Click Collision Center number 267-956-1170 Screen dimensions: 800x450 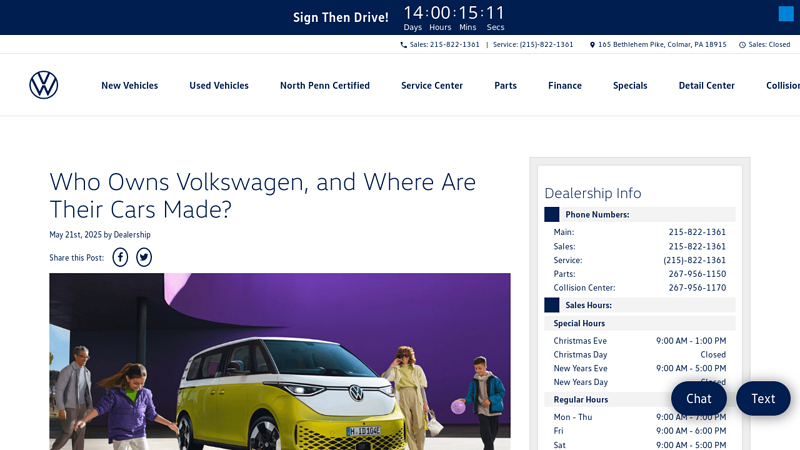[x=697, y=288]
